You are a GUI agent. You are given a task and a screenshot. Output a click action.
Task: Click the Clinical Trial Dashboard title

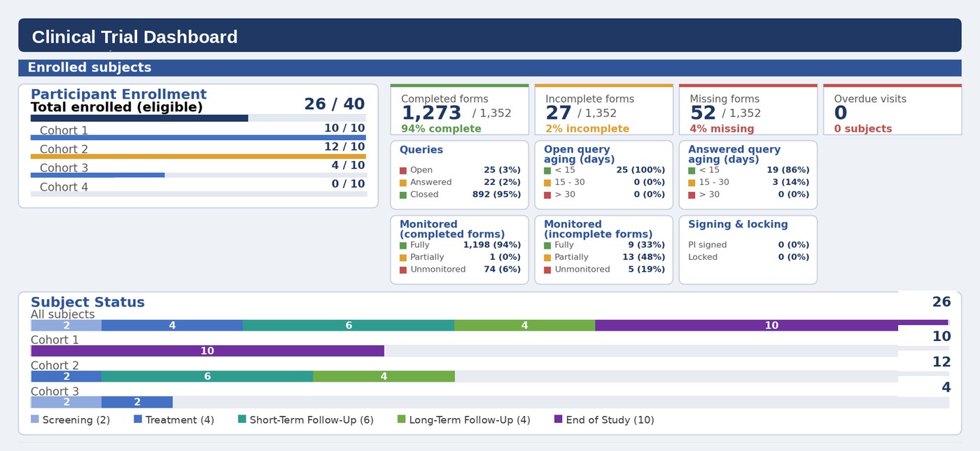[x=134, y=37]
